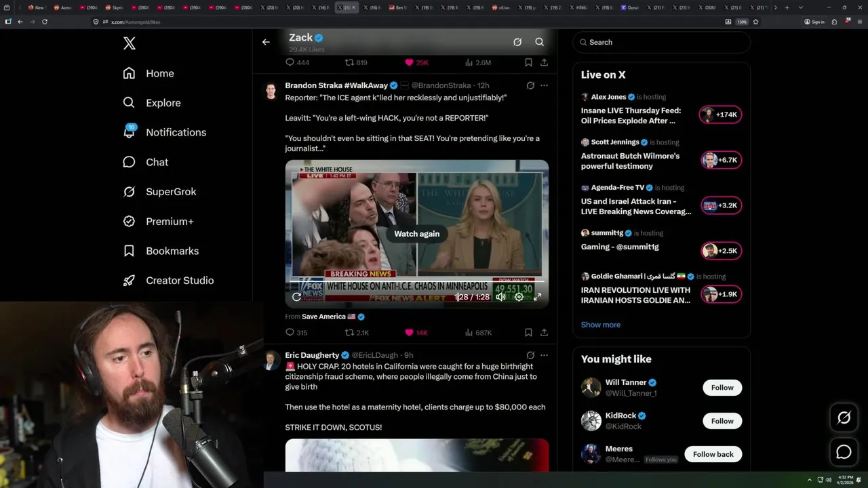868x488 pixels.
Task: Click the Windows taskbar clock
Action: [845, 480]
